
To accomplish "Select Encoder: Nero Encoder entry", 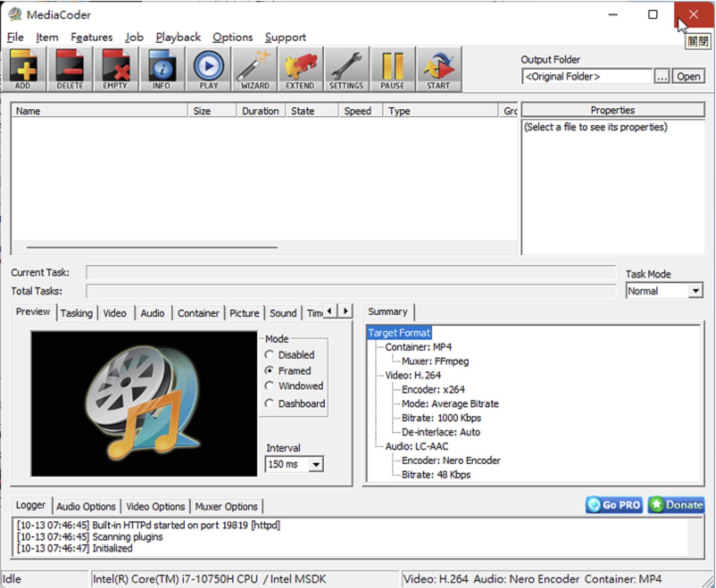I will tap(451, 461).
